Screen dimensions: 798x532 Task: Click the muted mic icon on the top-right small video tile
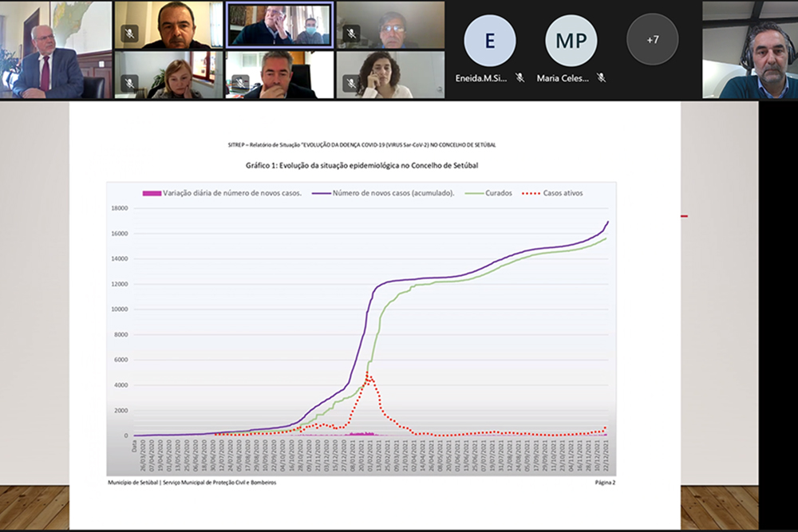click(x=351, y=33)
